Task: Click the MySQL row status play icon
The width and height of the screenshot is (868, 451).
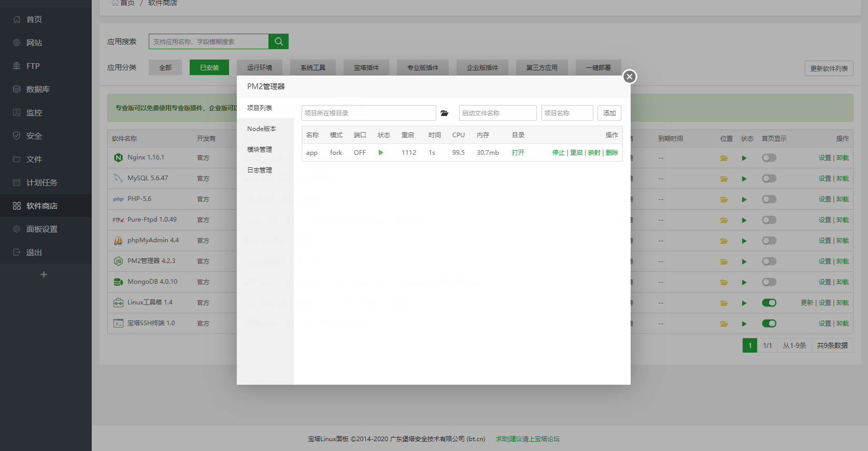Action: [x=744, y=179]
